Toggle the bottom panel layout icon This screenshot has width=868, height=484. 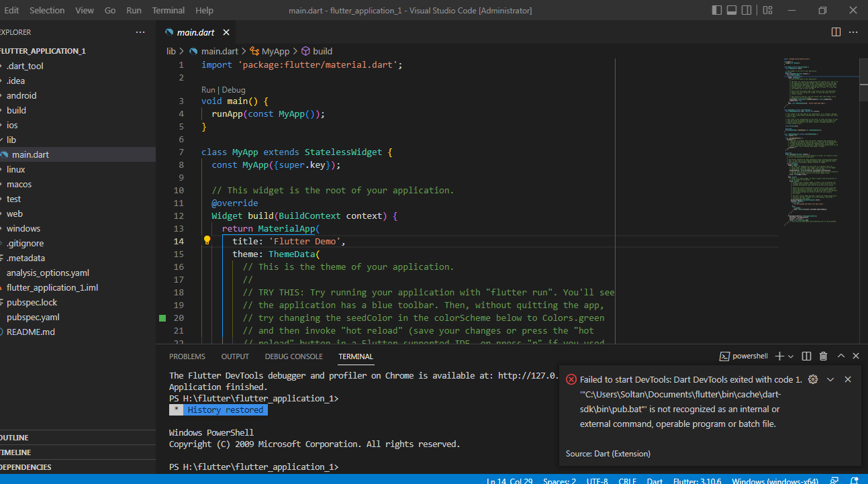pos(733,10)
